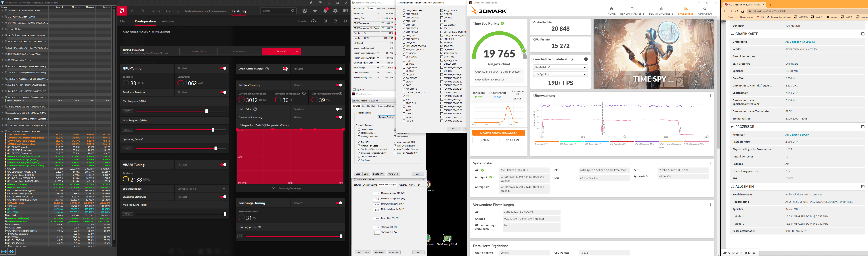This screenshot has width=868, height=256.
Task: Toggle the GPU-Tuning switch
Action: [x=223, y=68]
